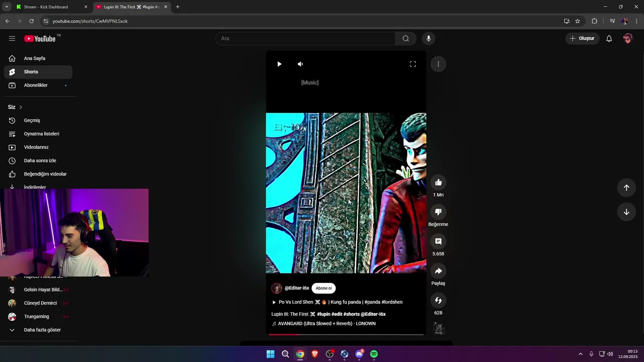Open Windows taskbar search

tap(285, 354)
